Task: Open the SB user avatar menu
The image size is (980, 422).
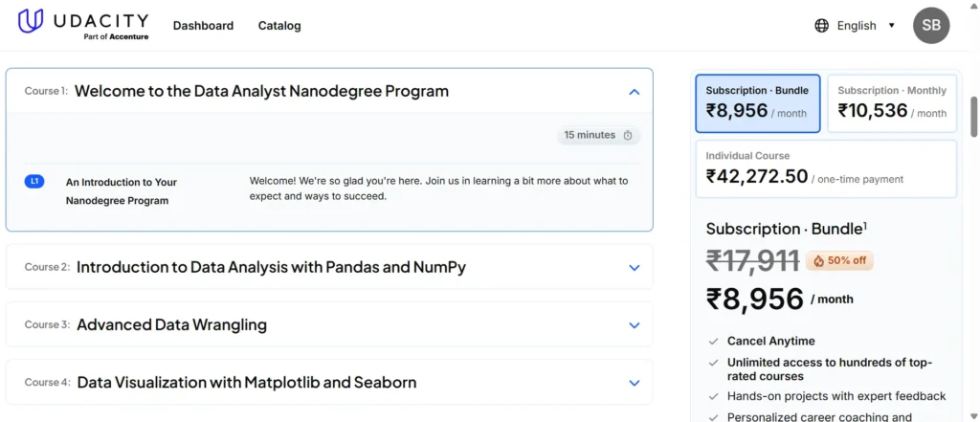Action: 931,26
